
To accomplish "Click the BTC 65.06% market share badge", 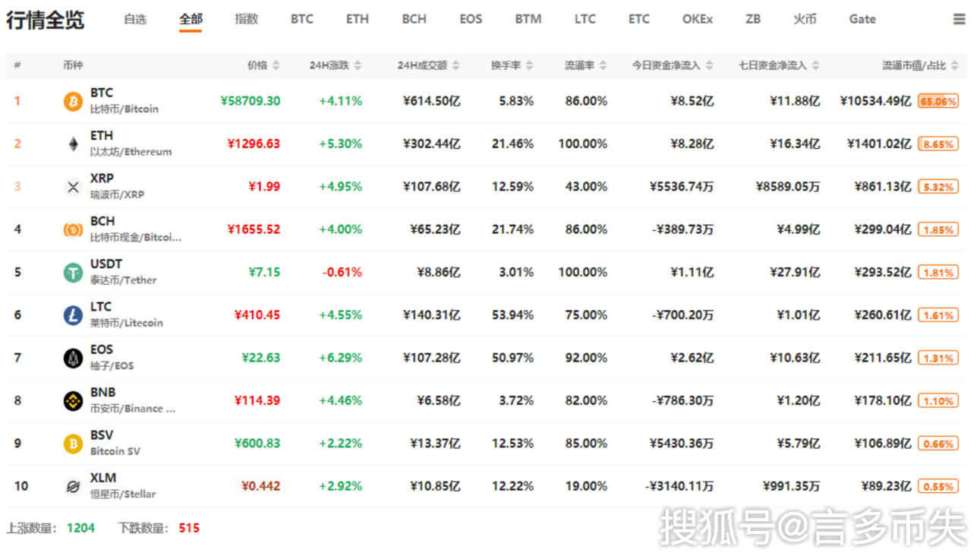I will pyautogui.click(x=938, y=101).
